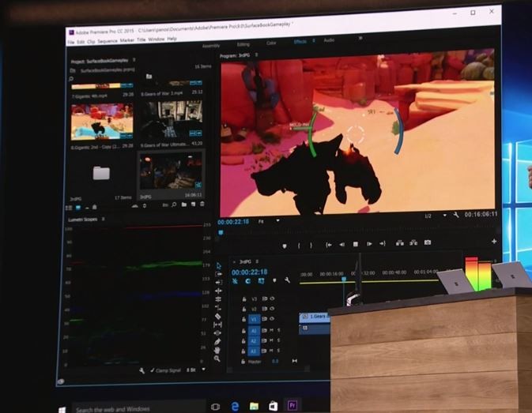Select the Hand tool
532x413 pixels.
pos(217,350)
